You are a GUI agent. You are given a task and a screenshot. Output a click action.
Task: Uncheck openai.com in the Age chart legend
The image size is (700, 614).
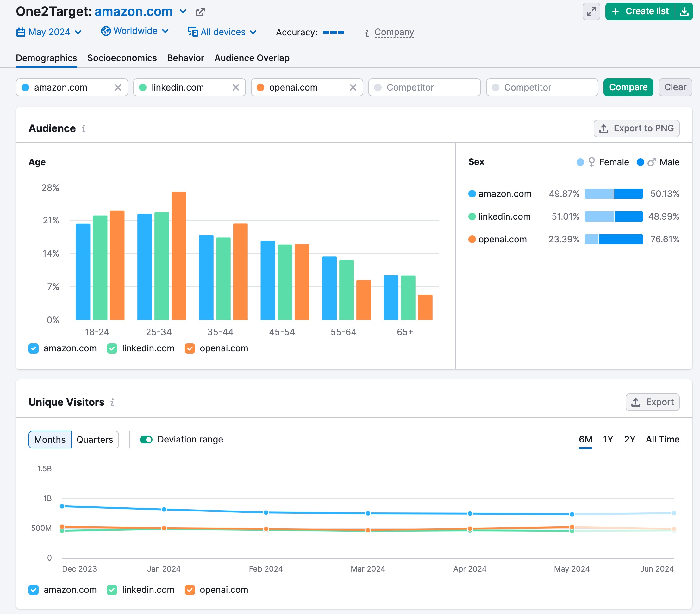[x=190, y=348]
